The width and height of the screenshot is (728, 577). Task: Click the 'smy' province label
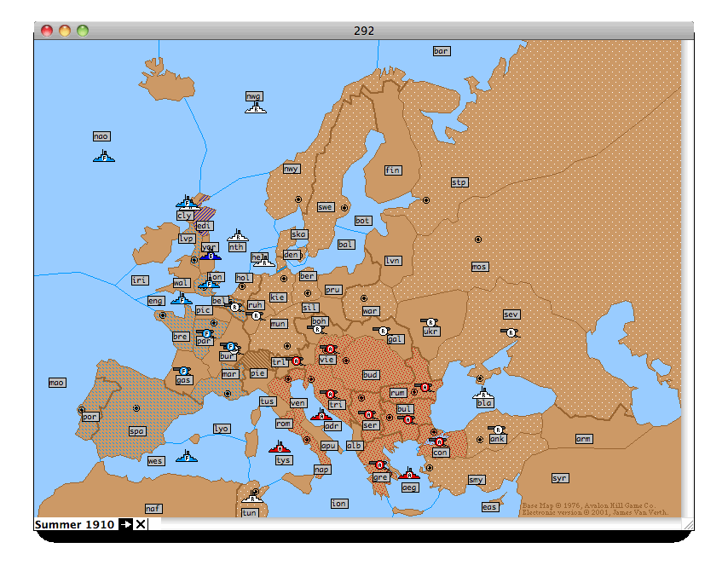476,480
